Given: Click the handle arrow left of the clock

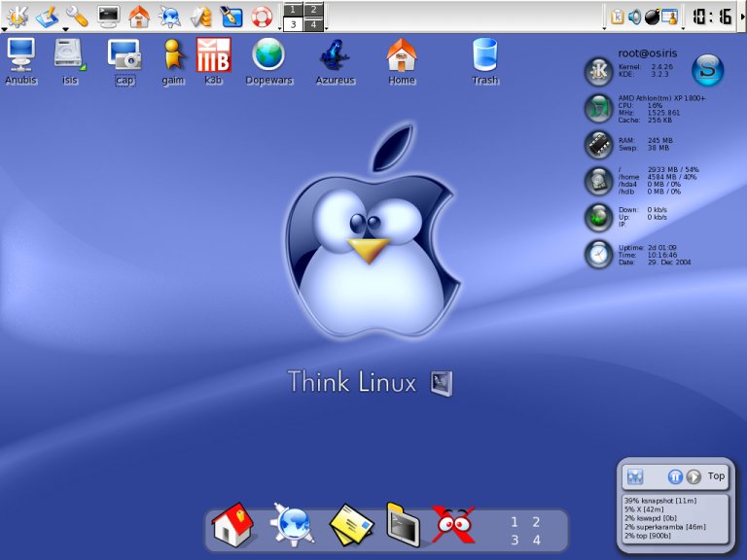Looking at the screenshot, I should point(683,29).
